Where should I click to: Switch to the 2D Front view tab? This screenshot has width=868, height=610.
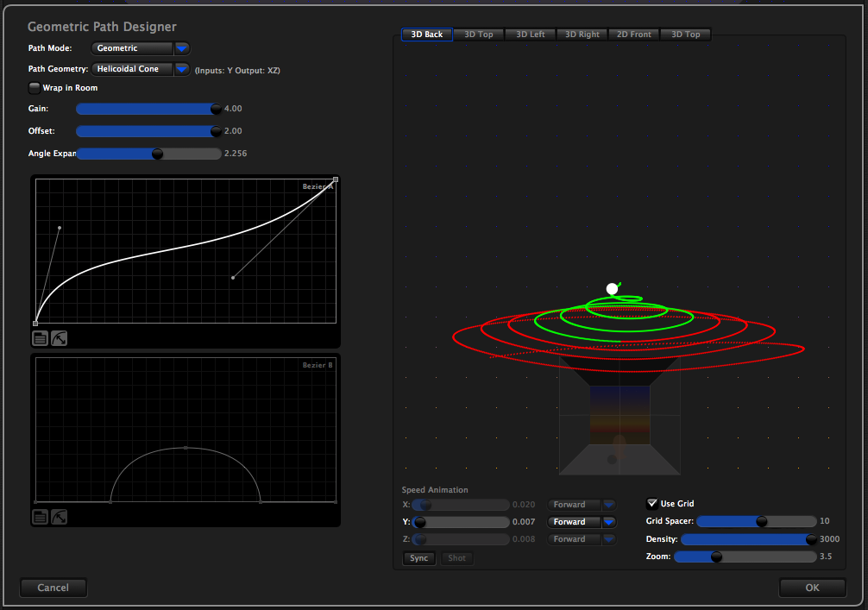pos(634,35)
